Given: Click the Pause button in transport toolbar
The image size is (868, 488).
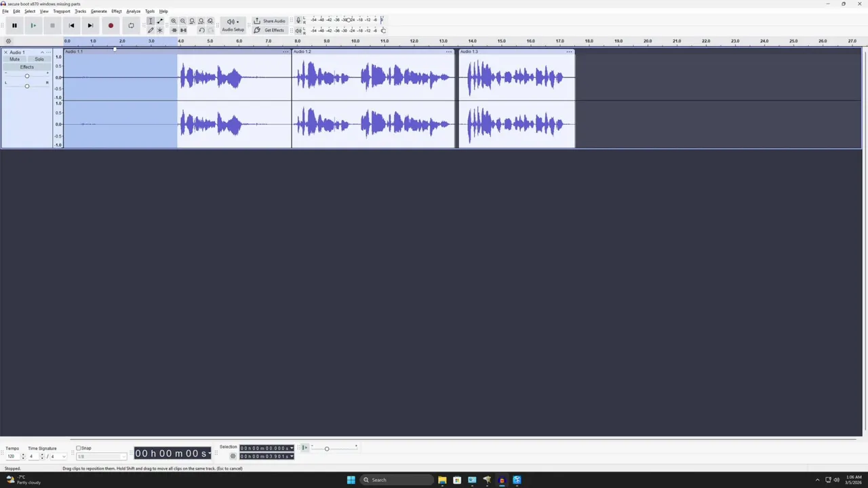Looking at the screenshot, I should coord(14,26).
